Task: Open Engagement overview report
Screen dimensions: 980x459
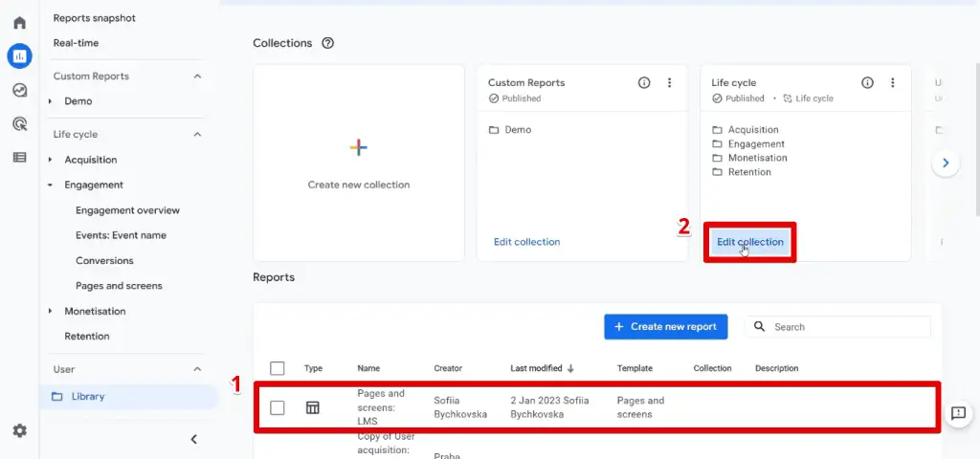Action: point(127,210)
